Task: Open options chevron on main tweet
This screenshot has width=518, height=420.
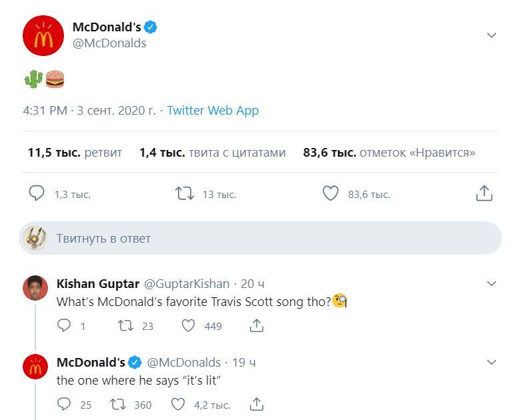Action: coord(491,35)
